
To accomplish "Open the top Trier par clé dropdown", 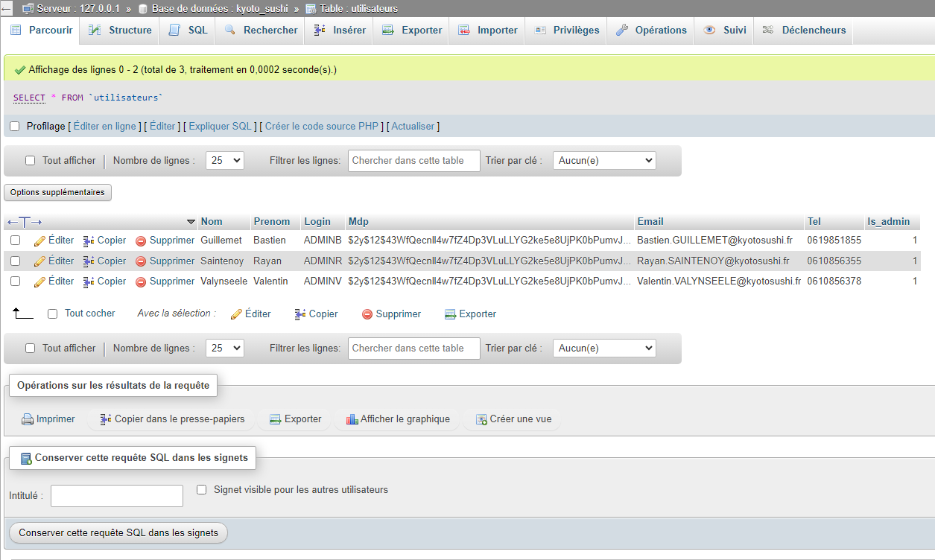I will 603,160.
